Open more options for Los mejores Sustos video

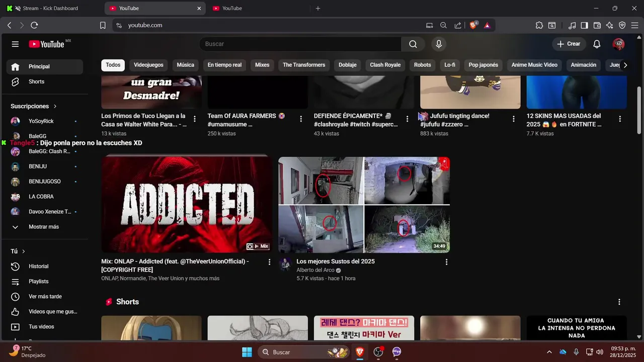pyautogui.click(x=446, y=262)
